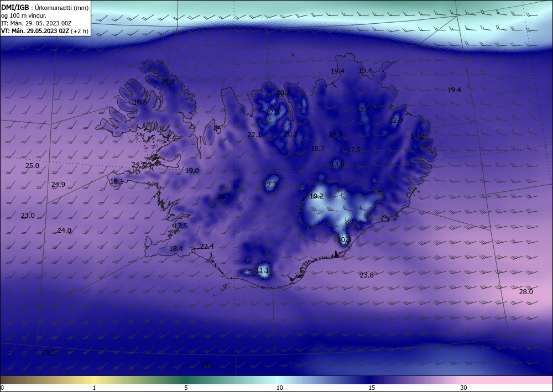Click the 10.2 value over Vatnajökull glacier
The height and width of the screenshot is (392, 553).
pyautogui.click(x=316, y=196)
